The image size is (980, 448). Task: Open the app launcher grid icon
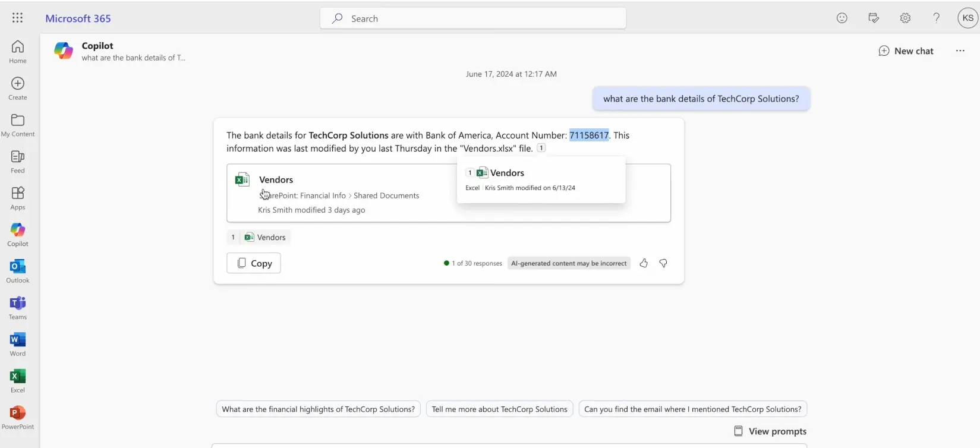pyautogui.click(x=17, y=18)
